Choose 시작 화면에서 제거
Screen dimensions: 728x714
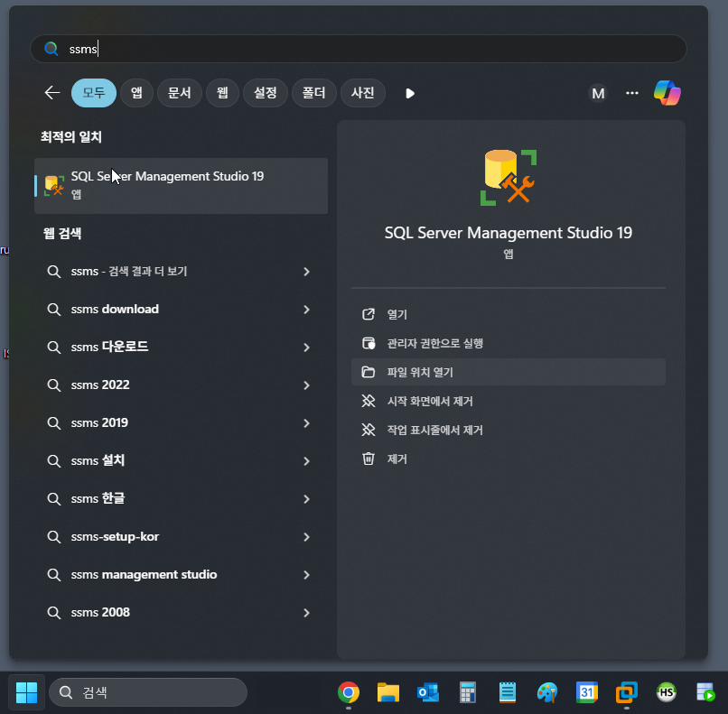pos(509,401)
